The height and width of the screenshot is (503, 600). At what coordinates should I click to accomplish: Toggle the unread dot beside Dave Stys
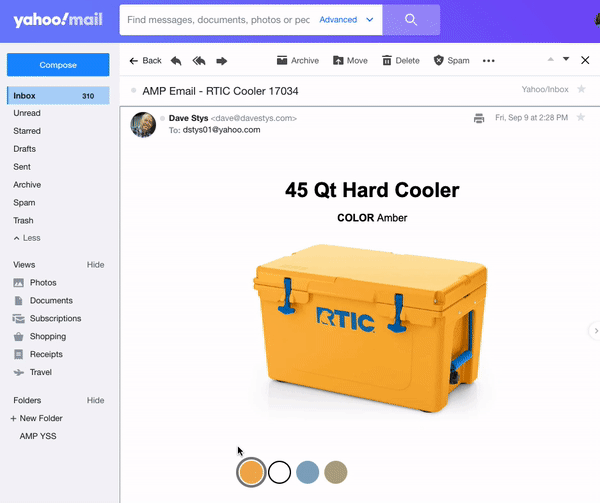tap(163, 118)
